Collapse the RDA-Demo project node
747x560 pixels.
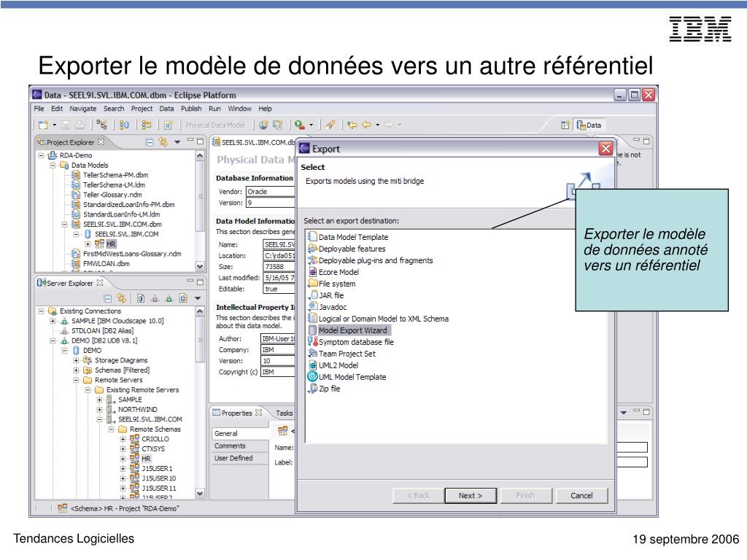pos(42,155)
